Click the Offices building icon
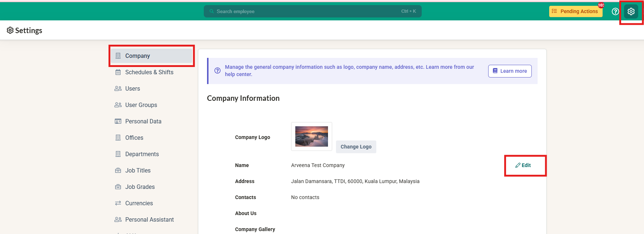644x234 pixels. pos(118,138)
